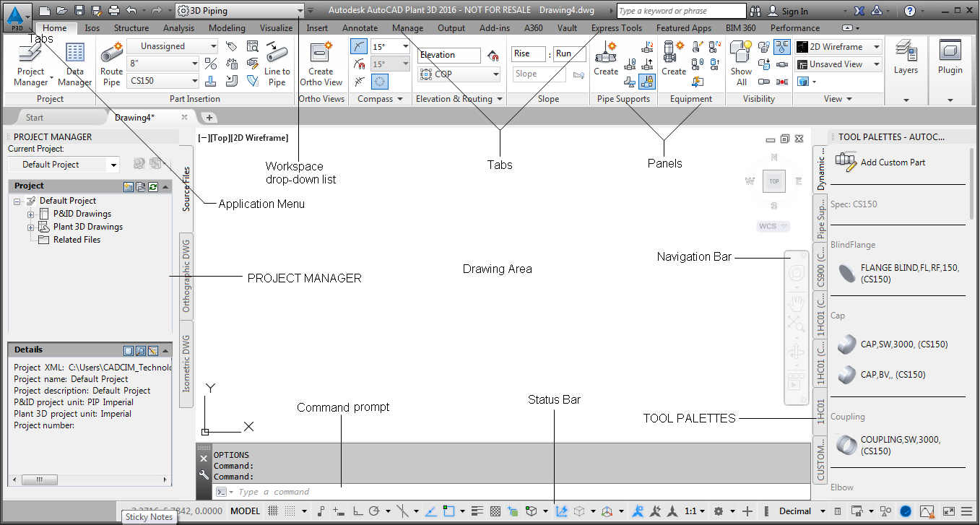Viewport: 980px width, 525px height.
Task: Click the search keyword input field
Action: tap(681, 11)
